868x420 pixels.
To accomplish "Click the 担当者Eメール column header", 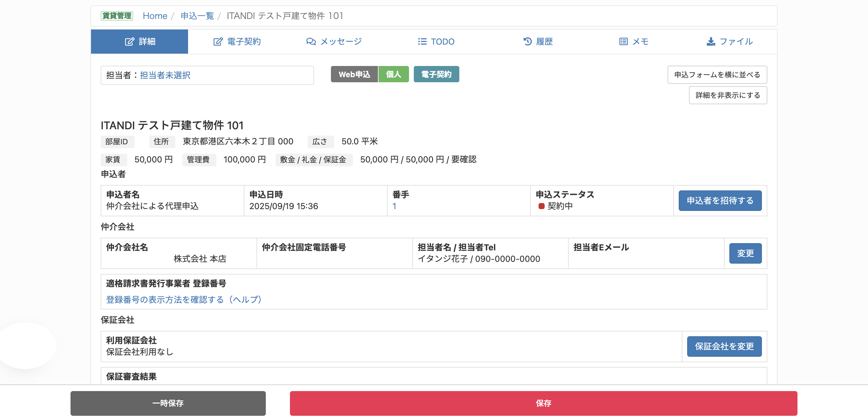I will (x=601, y=247).
